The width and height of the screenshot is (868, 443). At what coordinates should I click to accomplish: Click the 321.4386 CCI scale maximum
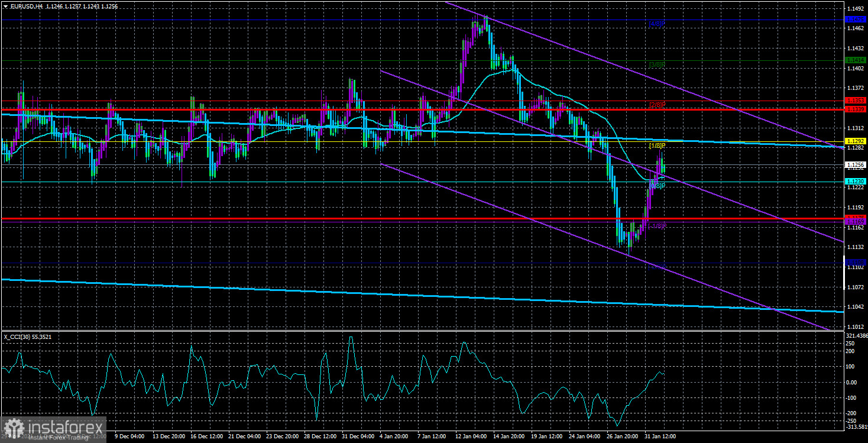[856, 335]
